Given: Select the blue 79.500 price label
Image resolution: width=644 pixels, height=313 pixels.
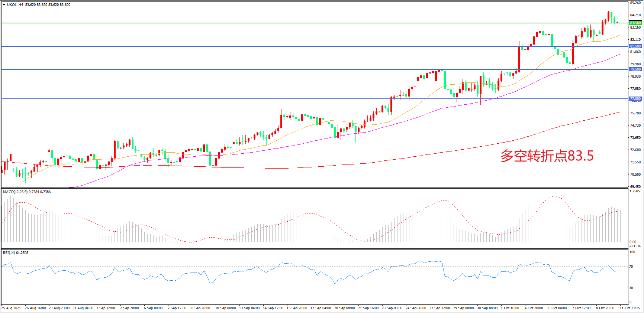Looking at the screenshot, I should 635,69.
